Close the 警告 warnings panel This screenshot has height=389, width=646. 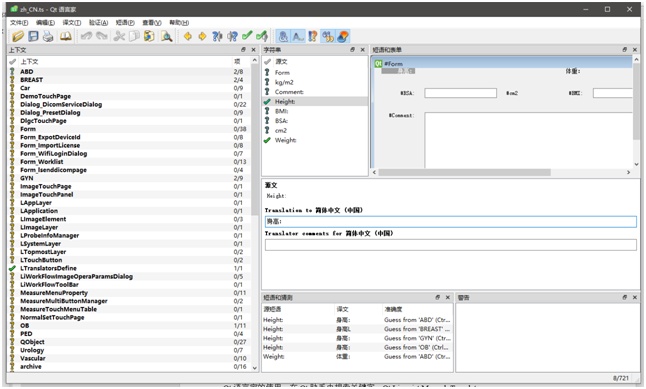635,297
